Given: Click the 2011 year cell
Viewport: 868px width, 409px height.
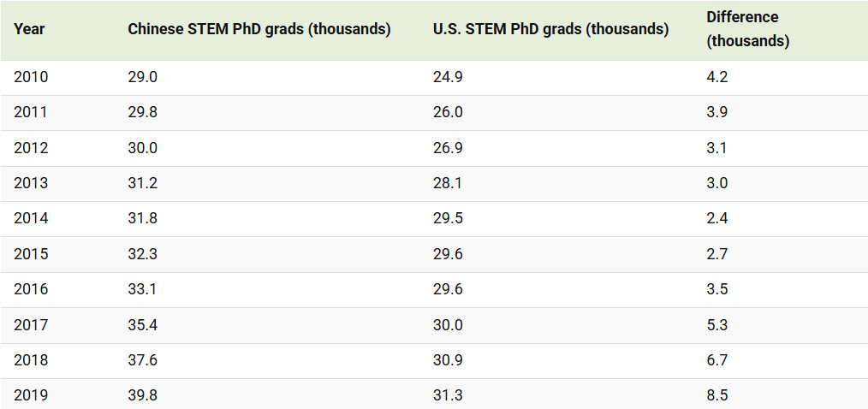Looking at the screenshot, I should [31, 112].
